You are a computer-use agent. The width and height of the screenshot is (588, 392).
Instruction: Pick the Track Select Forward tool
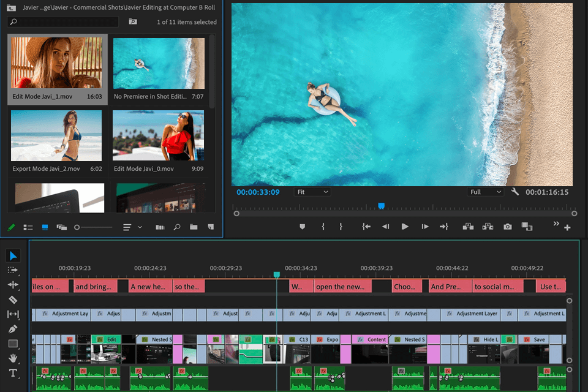point(13,270)
